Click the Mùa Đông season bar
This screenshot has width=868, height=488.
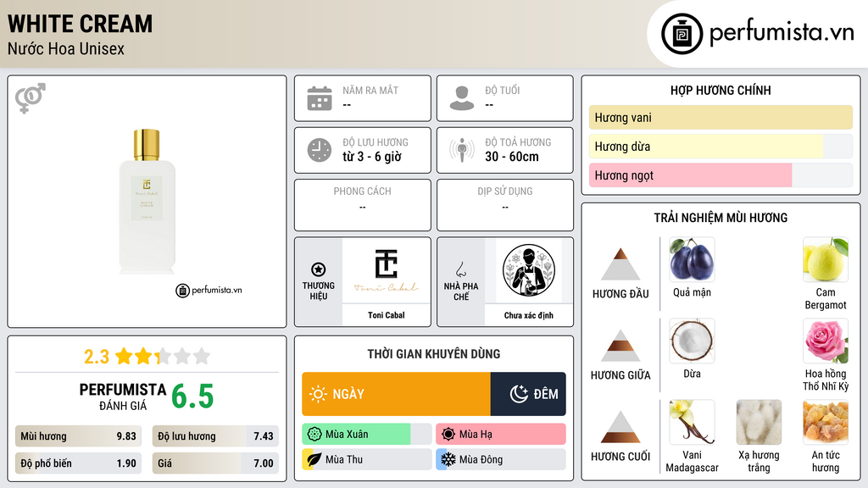click(x=501, y=459)
